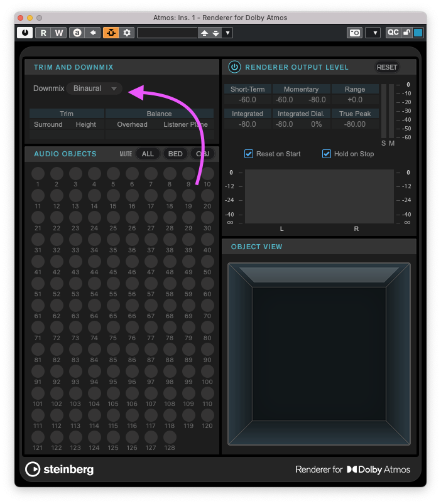Image resolution: width=441 pixels, height=504 pixels.
Task: Open the Downmix Binaural dropdown
Action: point(94,88)
